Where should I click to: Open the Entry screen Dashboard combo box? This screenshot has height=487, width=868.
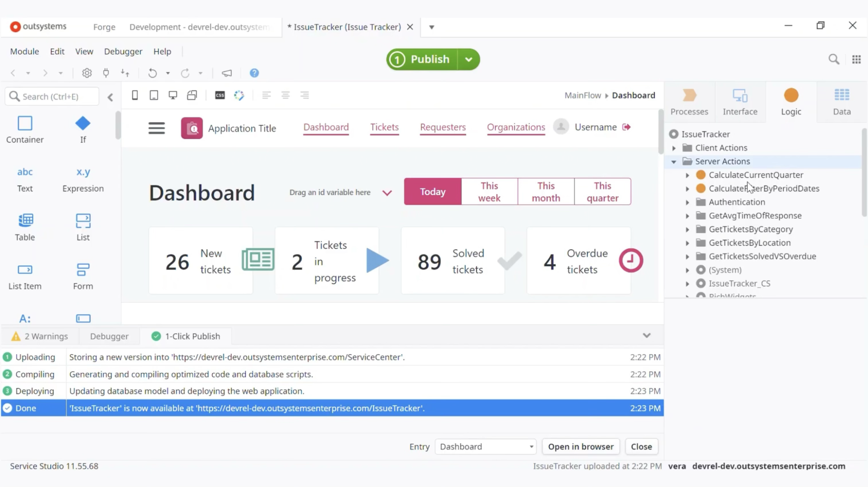pyautogui.click(x=485, y=447)
